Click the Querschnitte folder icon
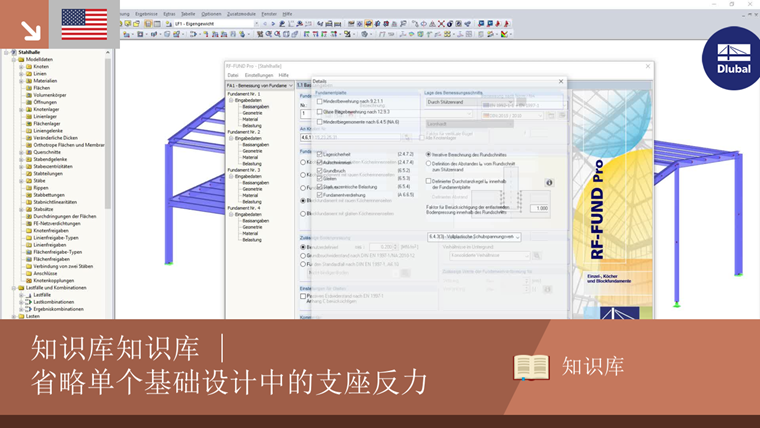This screenshot has height=428, width=760. pyautogui.click(x=29, y=152)
